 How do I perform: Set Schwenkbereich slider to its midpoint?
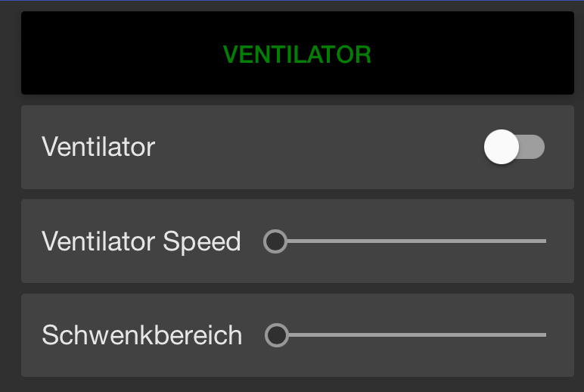[x=411, y=334]
